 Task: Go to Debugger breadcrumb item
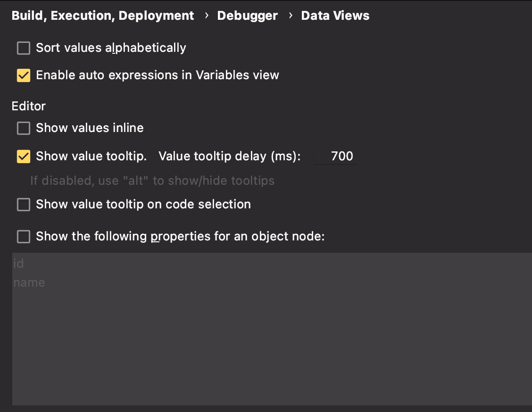tap(247, 16)
